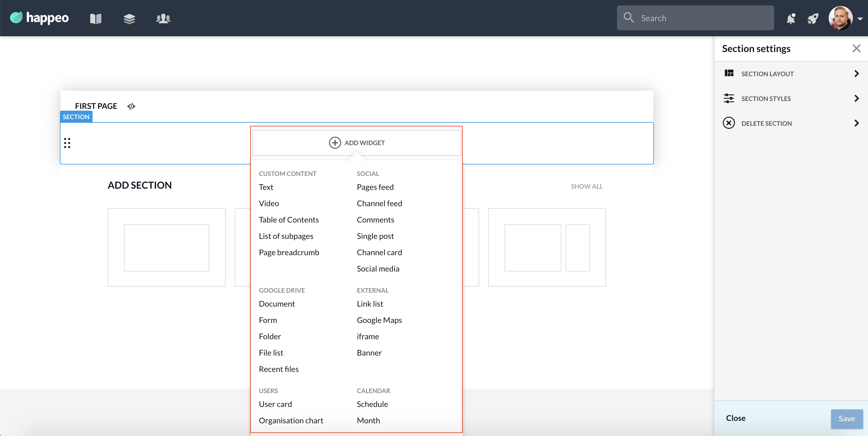The width and height of the screenshot is (868, 436).
Task: Click the Show All link
Action: coord(586,186)
